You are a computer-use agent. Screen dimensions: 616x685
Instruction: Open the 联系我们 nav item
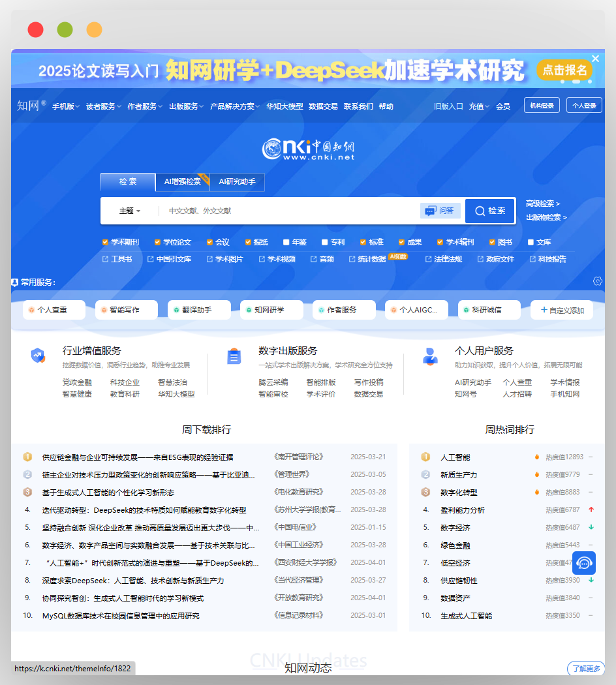pyautogui.click(x=358, y=106)
